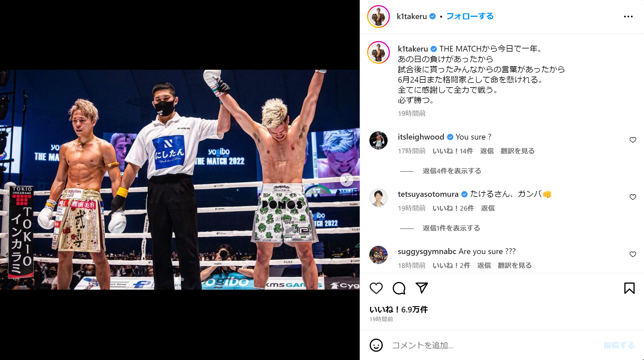
Task: Open the itsleighwood username link
Action: [421, 137]
